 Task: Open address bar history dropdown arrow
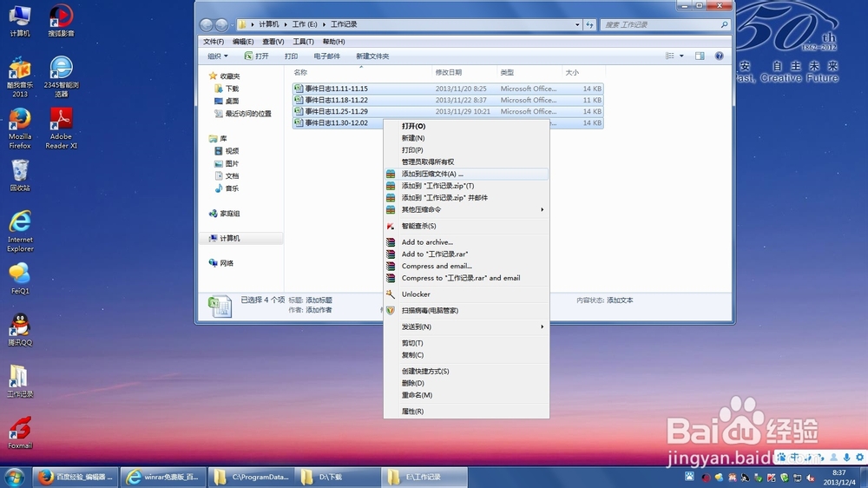[x=577, y=24]
